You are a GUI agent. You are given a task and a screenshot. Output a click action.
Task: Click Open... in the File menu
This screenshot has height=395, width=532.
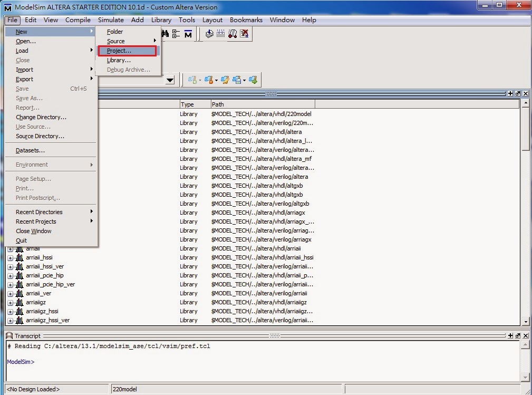point(51,41)
